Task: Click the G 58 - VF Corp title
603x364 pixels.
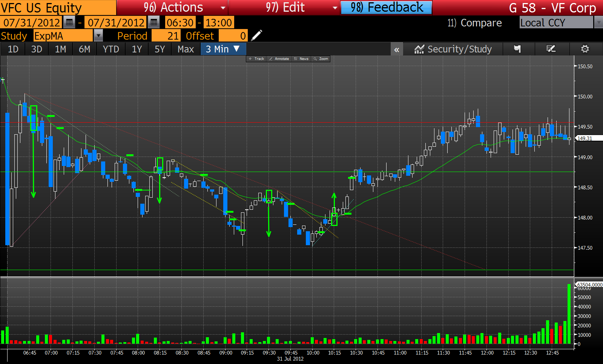Action: point(552,8)
